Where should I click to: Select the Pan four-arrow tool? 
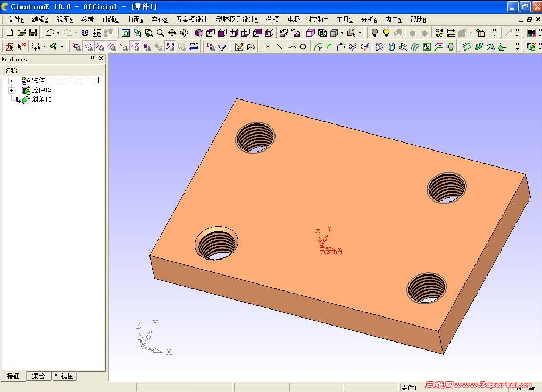(x=172, y=33)
